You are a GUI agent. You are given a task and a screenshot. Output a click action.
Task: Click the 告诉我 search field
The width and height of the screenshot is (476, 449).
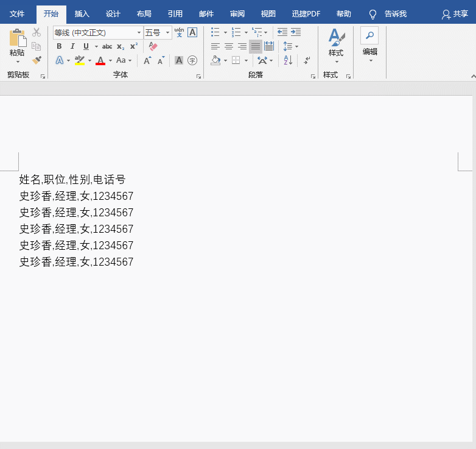(x=395, y=14)
